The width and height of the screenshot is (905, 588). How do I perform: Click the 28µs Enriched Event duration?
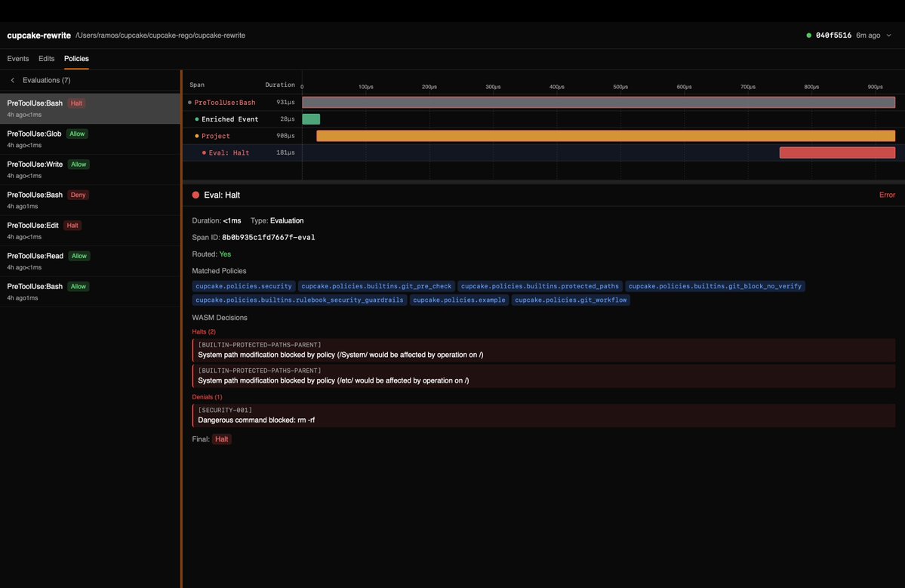click(288, 119)
